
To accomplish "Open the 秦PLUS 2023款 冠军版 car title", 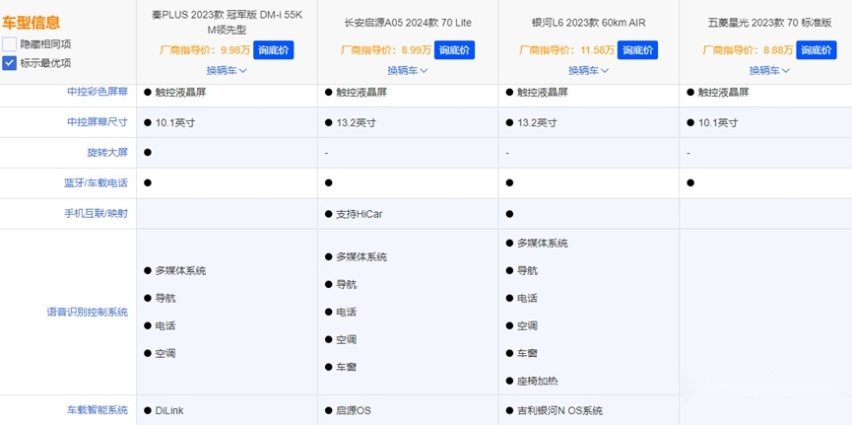I will click(227, 23).
